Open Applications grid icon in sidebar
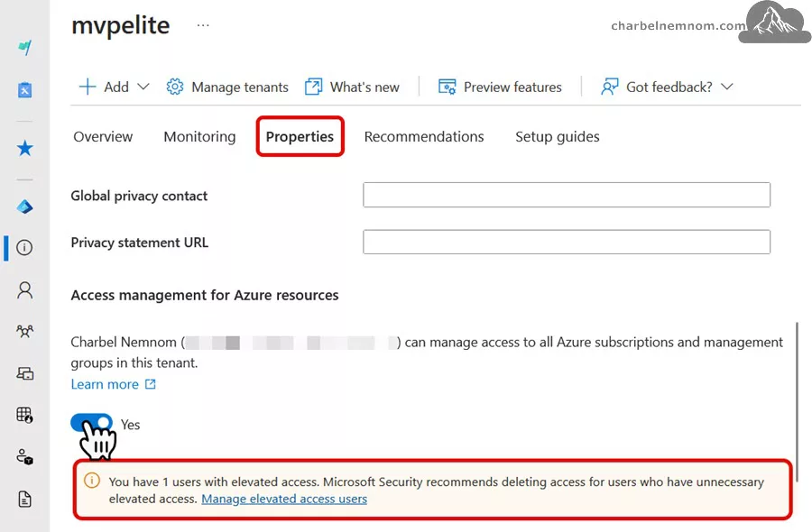The image size is (812, 532). tap(24, 415)
